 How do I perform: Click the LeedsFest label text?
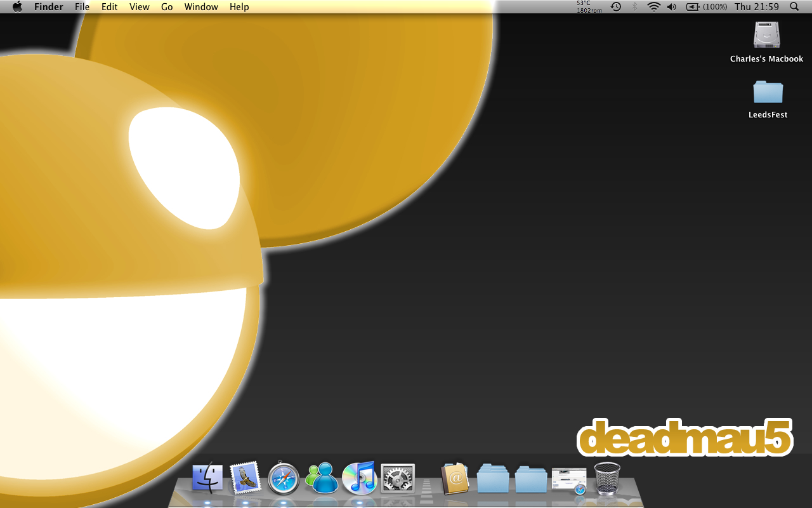coord(768,114)
